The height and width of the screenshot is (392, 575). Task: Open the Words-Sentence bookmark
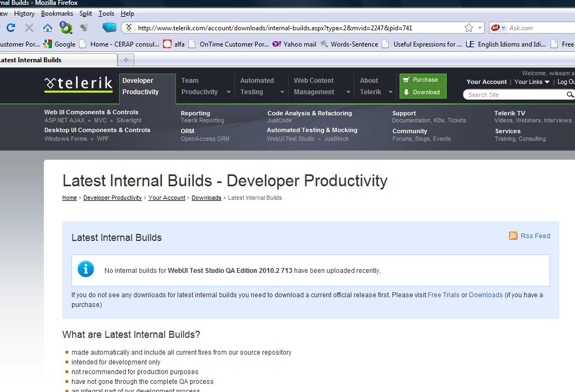coord(349,44)
